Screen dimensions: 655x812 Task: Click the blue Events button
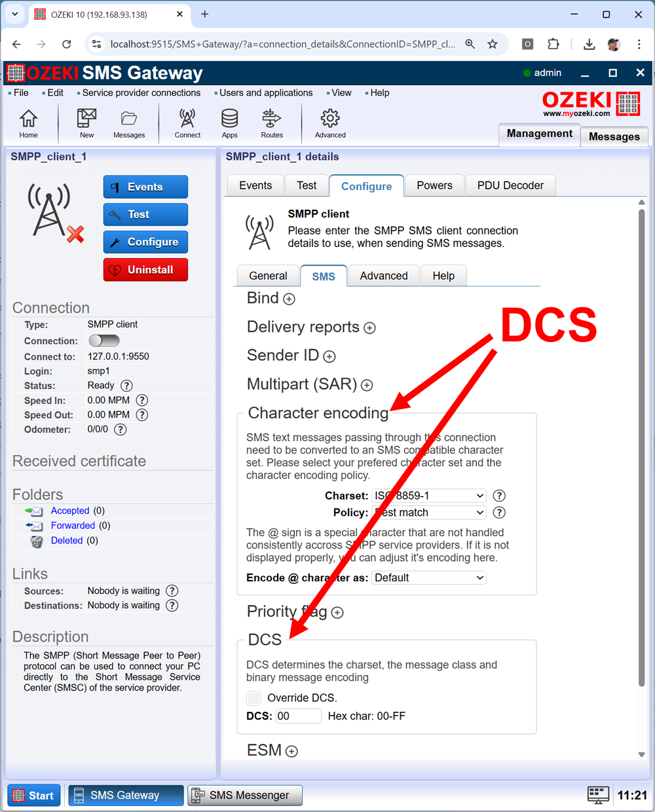[145, 187]
